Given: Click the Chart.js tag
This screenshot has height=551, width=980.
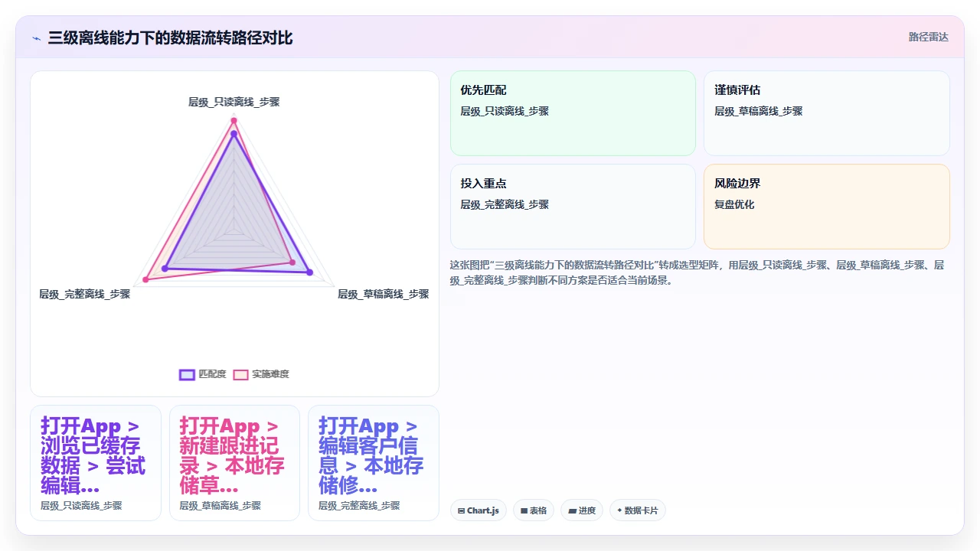Looking at the screenshot, I should 478,510.
